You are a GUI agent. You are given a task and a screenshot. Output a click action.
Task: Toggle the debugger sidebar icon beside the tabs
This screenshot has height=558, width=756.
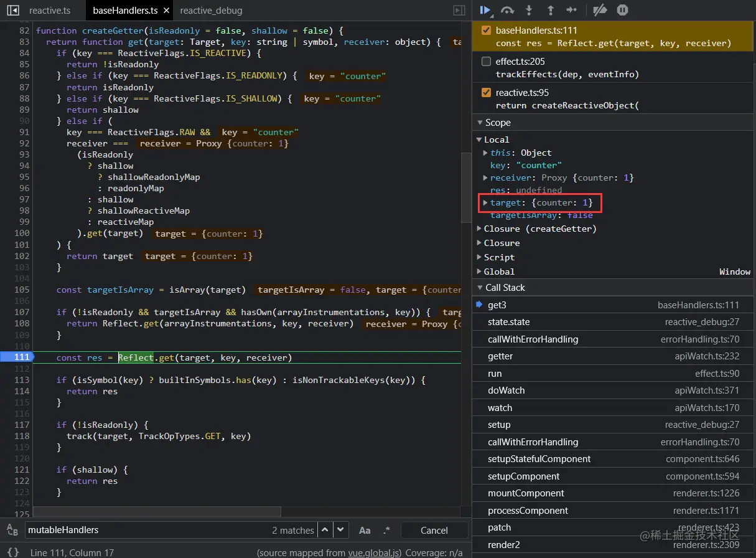[459, 11]
